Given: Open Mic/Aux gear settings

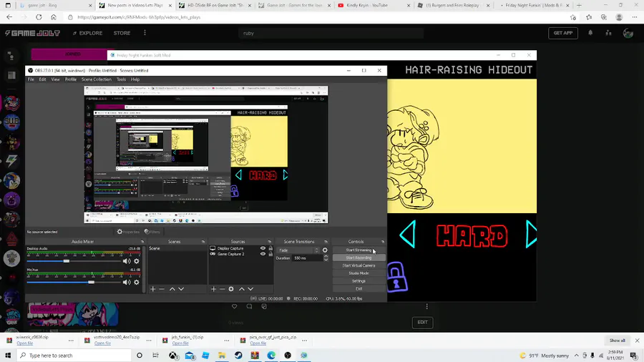Looking at the screenshot, I should pos(137,283).
